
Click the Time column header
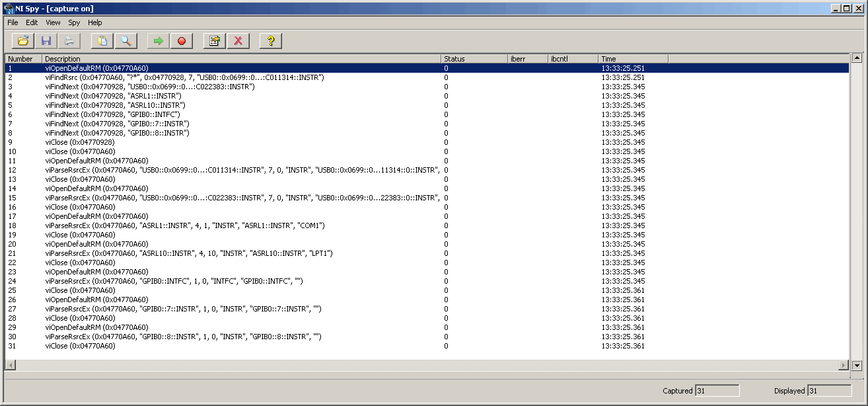633,59
